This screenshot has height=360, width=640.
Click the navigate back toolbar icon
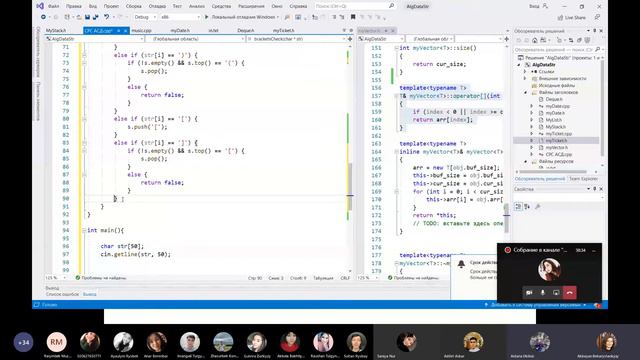tap(43, 17)
